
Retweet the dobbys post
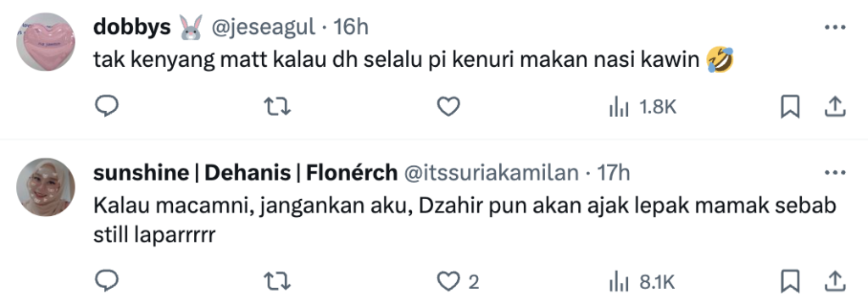point(277,107)
